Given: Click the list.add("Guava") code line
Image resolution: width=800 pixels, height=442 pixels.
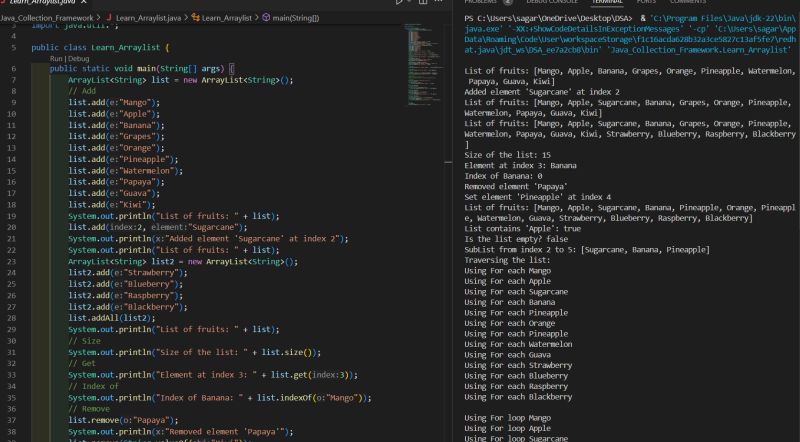Looking at the screenshot, I should click(114, 193).
